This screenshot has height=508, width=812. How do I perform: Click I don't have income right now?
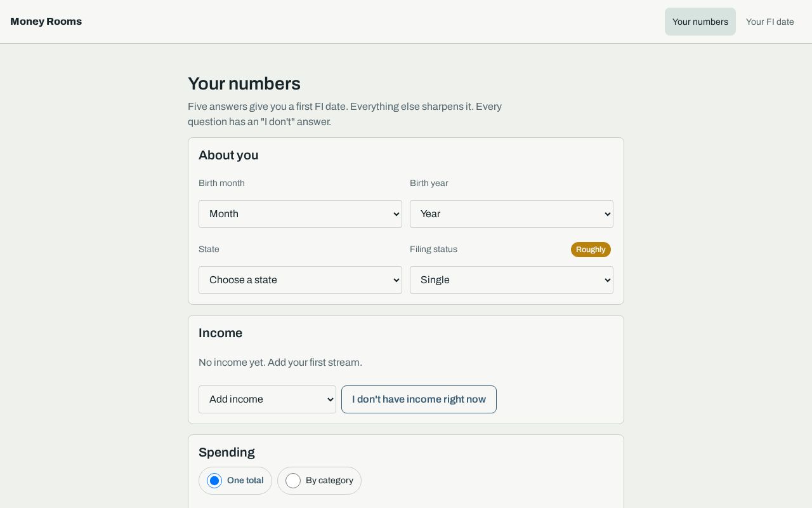pos(419,399)
